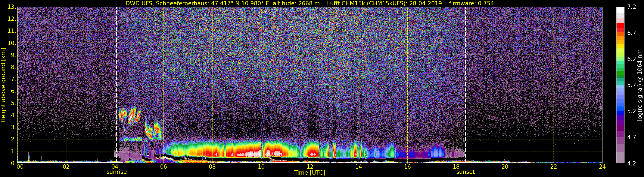Click the '13.' height tick label
This screenshot has width=644, height=177.
pos(12,7)
